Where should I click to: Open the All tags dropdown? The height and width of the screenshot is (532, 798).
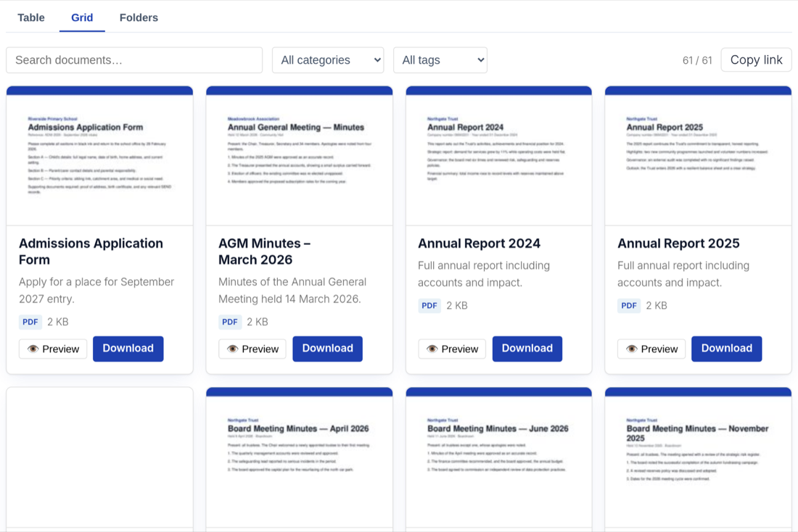440,60
